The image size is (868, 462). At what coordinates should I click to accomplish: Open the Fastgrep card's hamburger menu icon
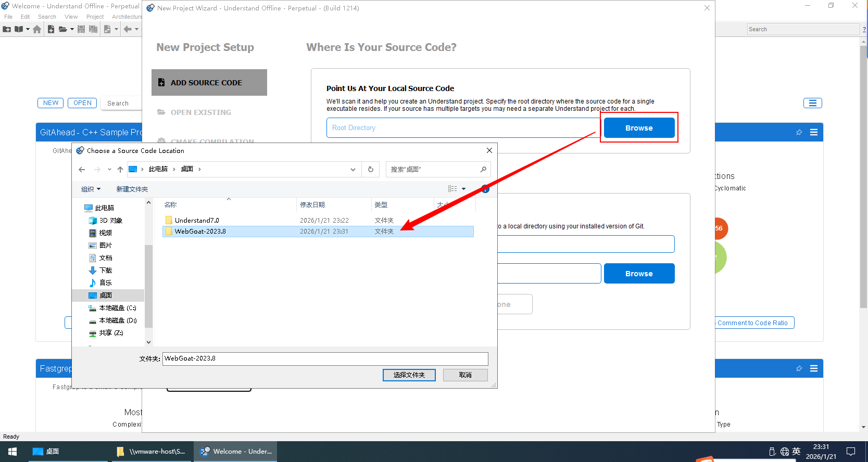814,369
